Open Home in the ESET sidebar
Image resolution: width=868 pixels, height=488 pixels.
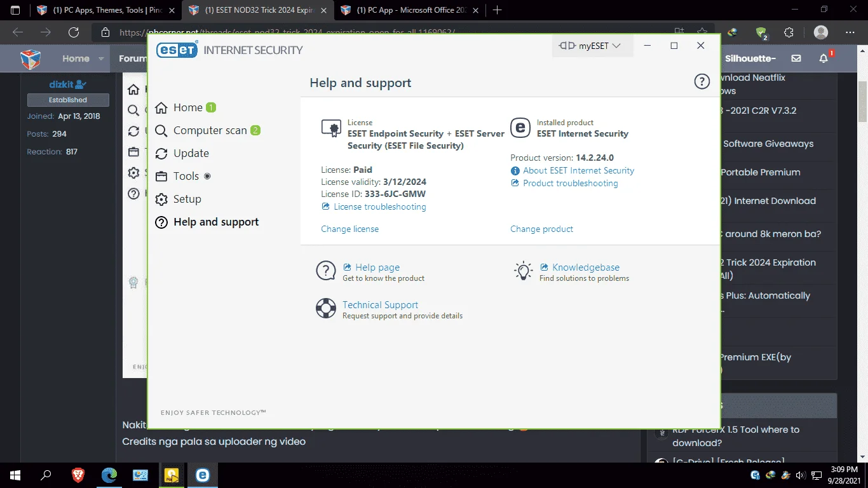(187, 107)
